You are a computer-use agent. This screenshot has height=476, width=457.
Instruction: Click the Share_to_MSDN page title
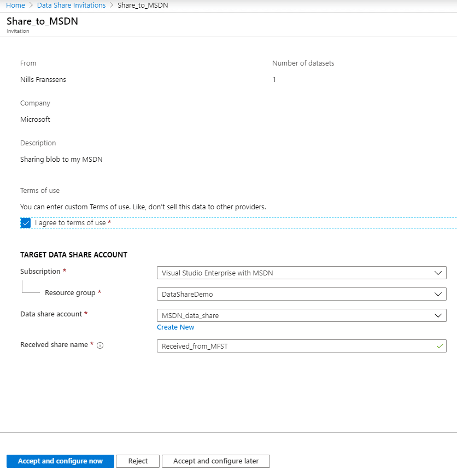[x=42, y=21]
